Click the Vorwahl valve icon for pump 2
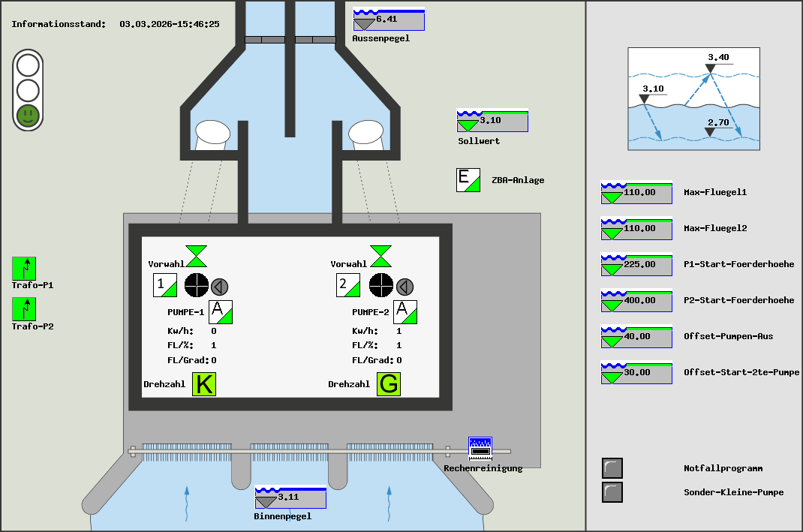Screen dimensions: 803x532 [x=381, y=256]
